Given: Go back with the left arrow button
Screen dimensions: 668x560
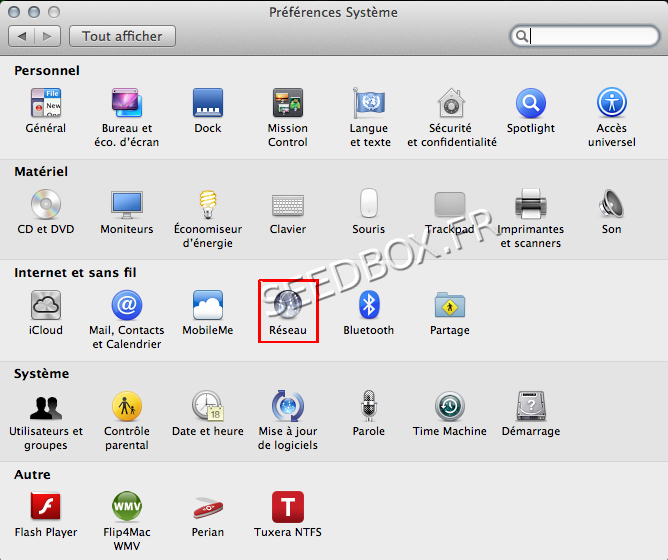Looking at the screenshot, I should click(x=21, y=36).
